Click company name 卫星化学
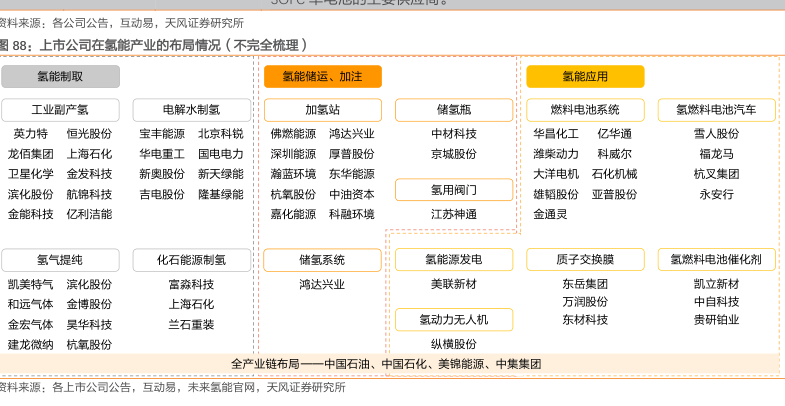 coord(31,174)
